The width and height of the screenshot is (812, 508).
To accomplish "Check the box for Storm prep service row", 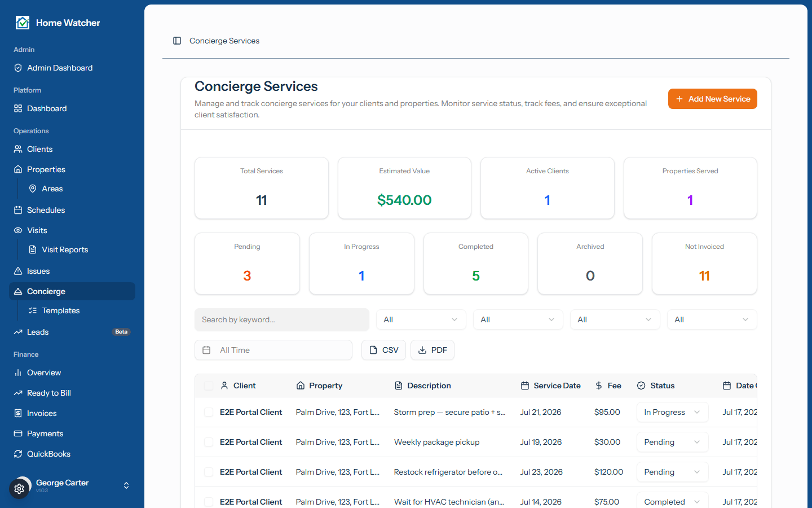I will coord(209,412).
